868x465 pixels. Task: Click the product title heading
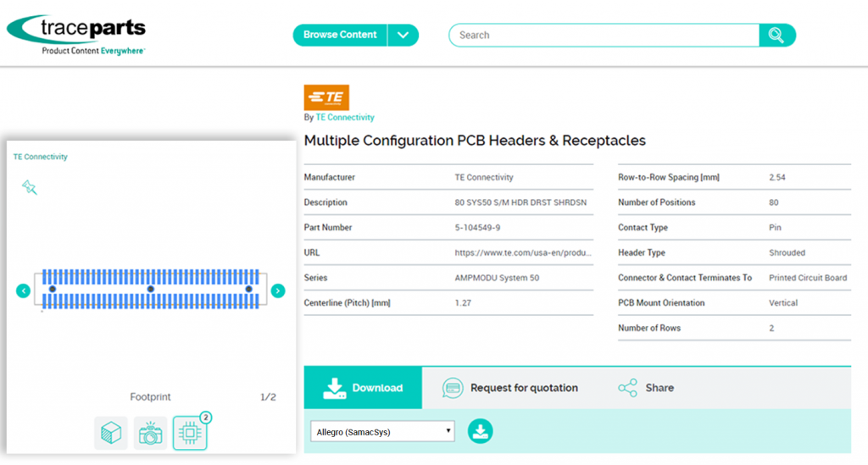click(x=475, y=141)
